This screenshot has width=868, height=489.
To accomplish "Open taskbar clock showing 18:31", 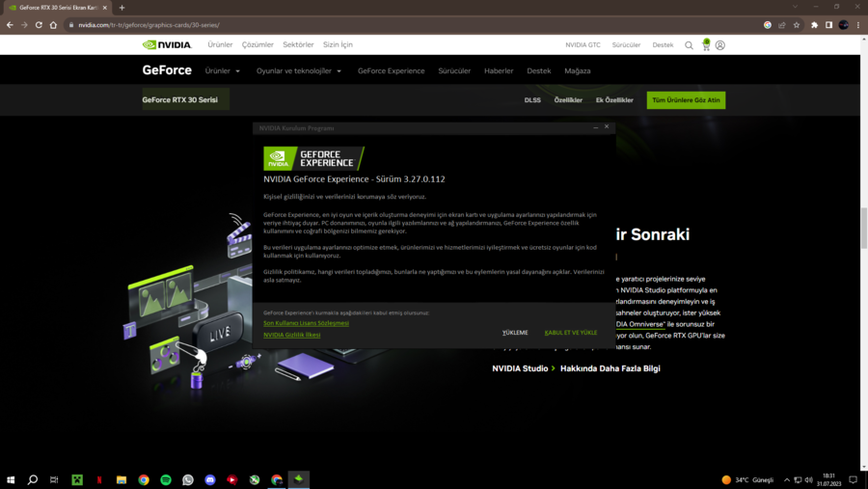I will point(828,480).
